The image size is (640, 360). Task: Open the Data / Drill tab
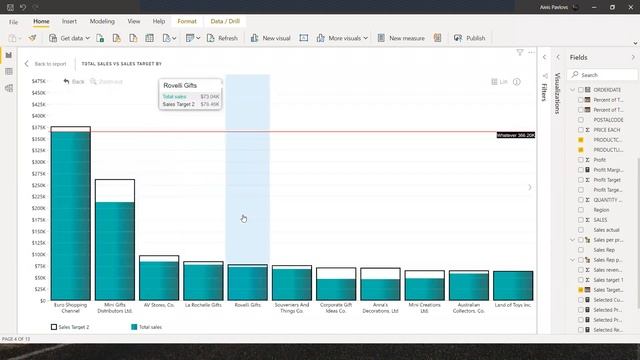[225, 21]
